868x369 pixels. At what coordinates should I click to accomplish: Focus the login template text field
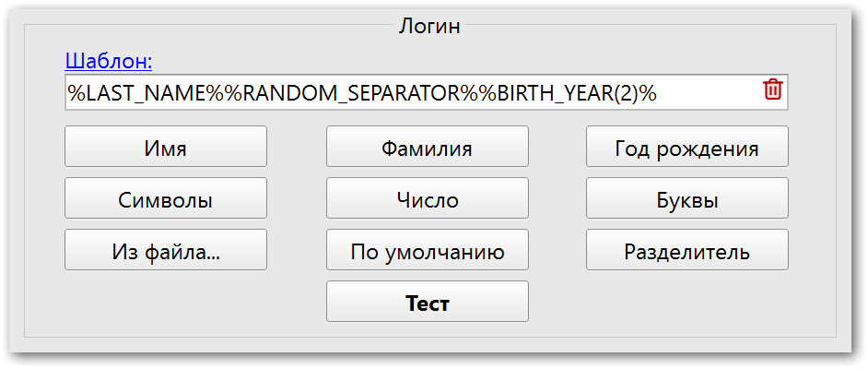click(427, 92)
